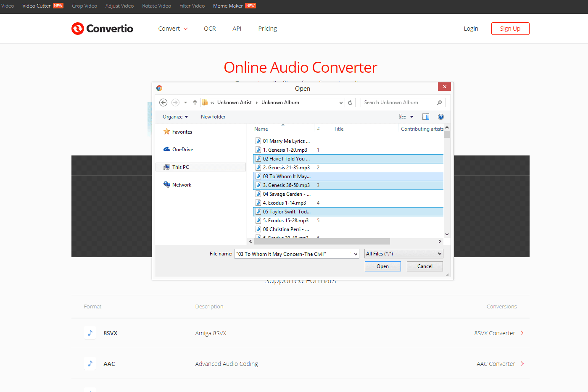Screen dimensions: 588x392
Task: Click the Convertio logo
Action: coord(102,29)
